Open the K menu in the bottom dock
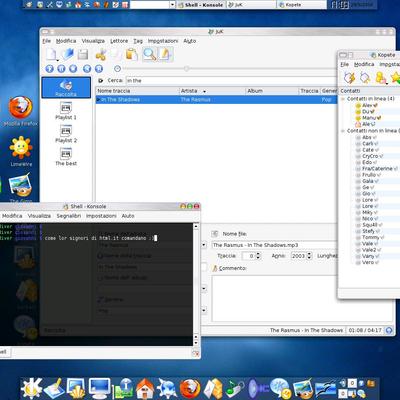Screen dimensions: 400x400 pyautogui.click(x=31, y=388)
